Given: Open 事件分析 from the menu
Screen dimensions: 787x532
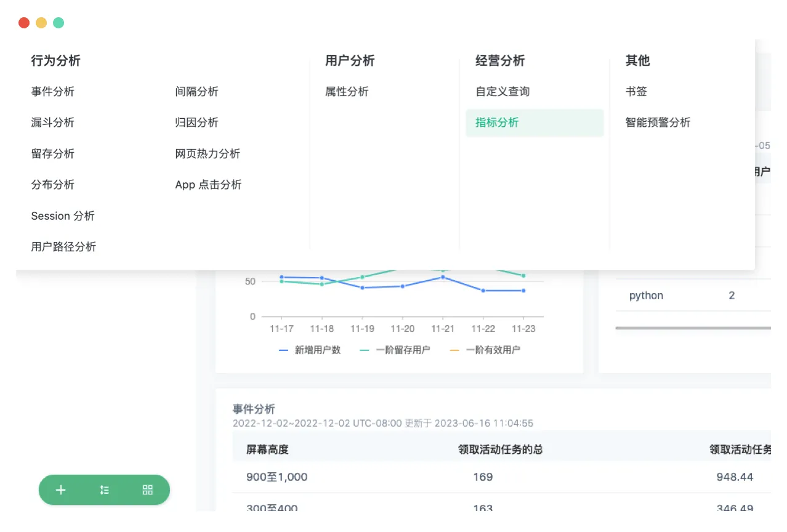Looking at the screenshot, I should point(53,92).
